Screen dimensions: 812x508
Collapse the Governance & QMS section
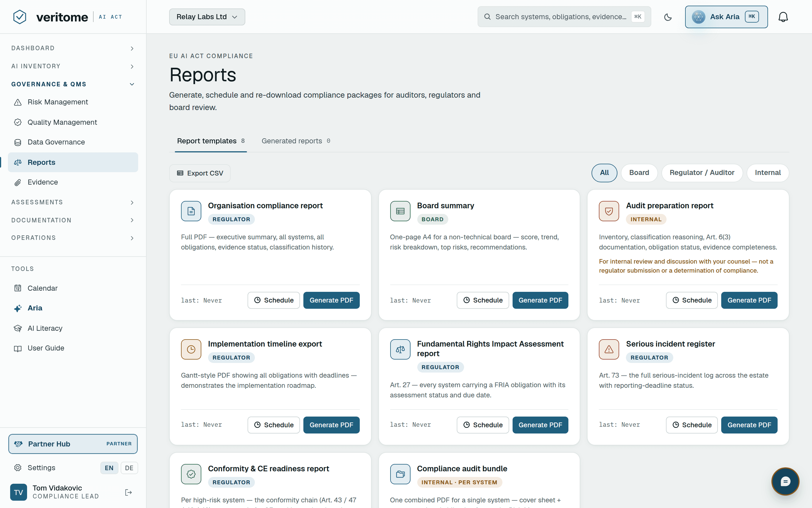pyautogui.click(x=73, y=84)
